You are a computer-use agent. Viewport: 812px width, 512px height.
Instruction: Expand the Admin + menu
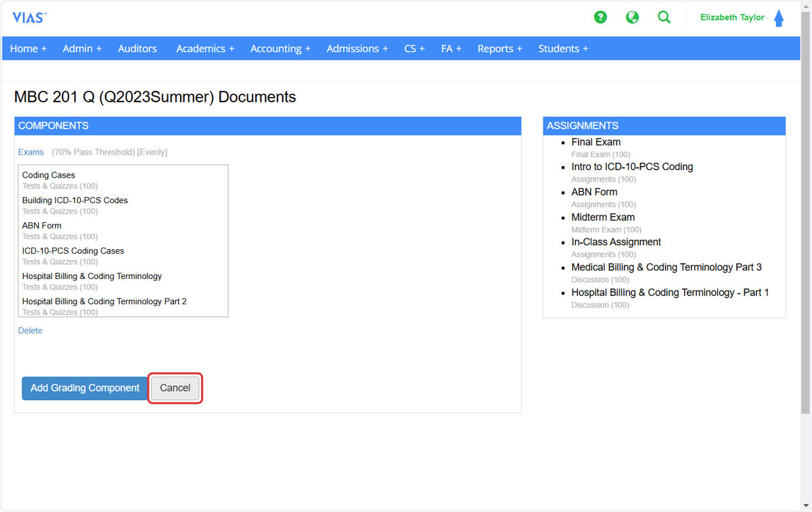pyautogui.click(x=82, y=49)
